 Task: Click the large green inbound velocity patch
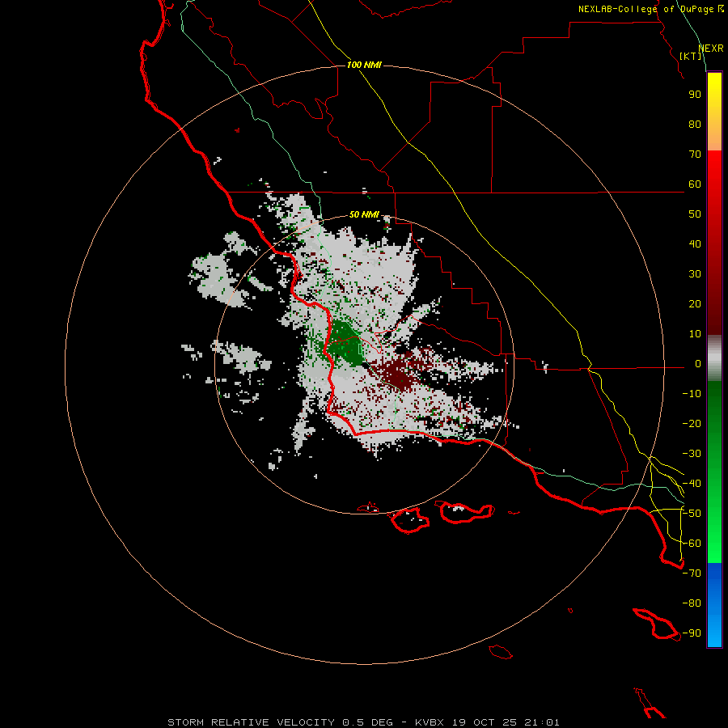(x=345, y=343)
